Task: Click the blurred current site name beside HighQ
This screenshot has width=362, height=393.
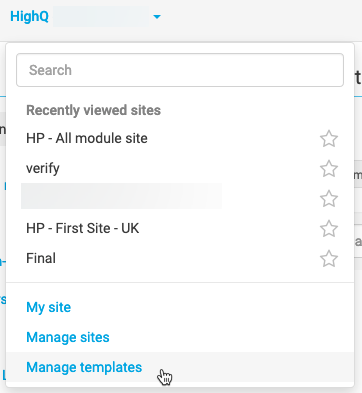Action: pos(101,16)
